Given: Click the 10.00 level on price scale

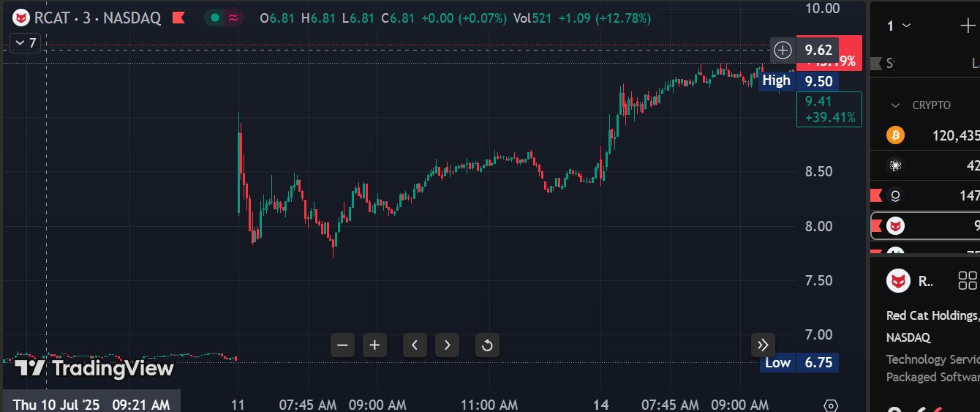Looking at the screenshot, I should tap(821, 8).
